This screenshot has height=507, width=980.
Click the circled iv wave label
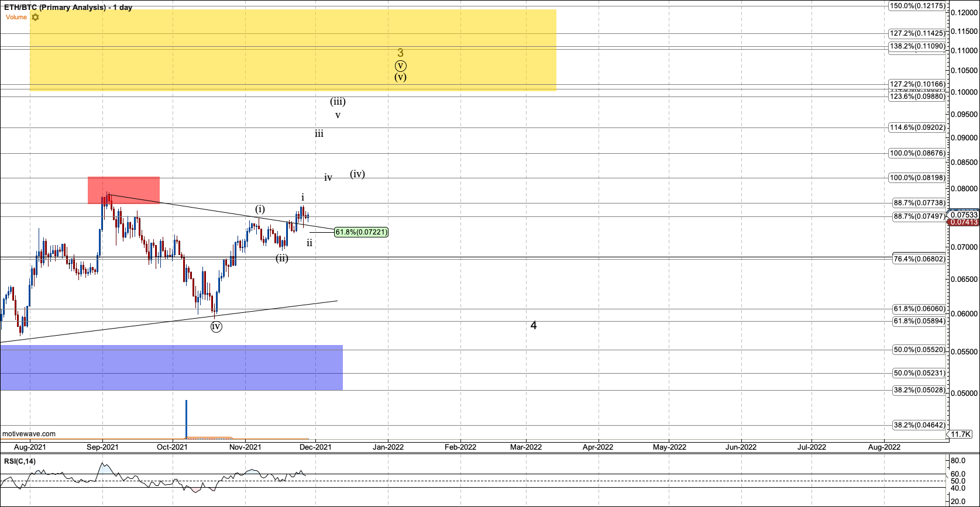pyautogui.click(x=216, y=326)
